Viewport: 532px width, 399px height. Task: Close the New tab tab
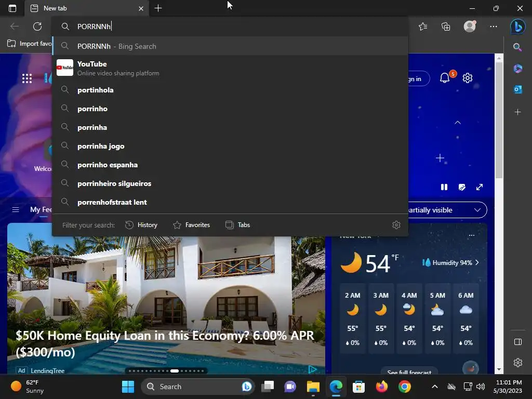pyautogui.click(x=141, y=8)
